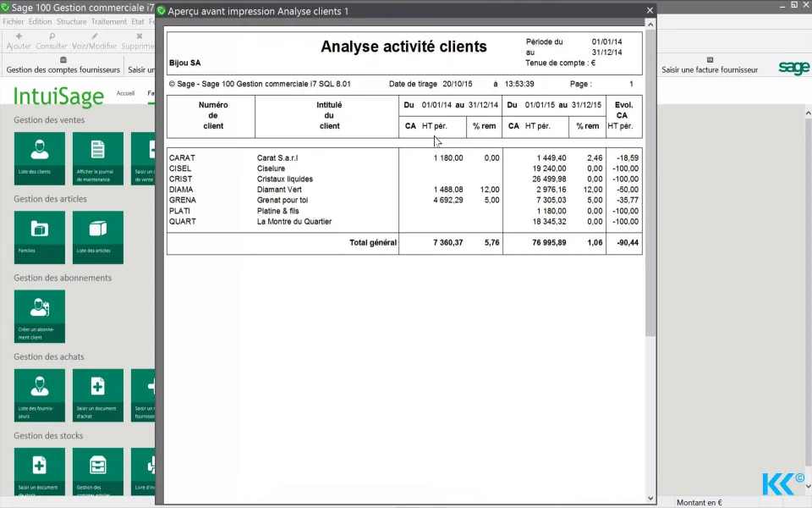Switch to the Accueil tab
This screenshot has width=812, height=508.
125,93
